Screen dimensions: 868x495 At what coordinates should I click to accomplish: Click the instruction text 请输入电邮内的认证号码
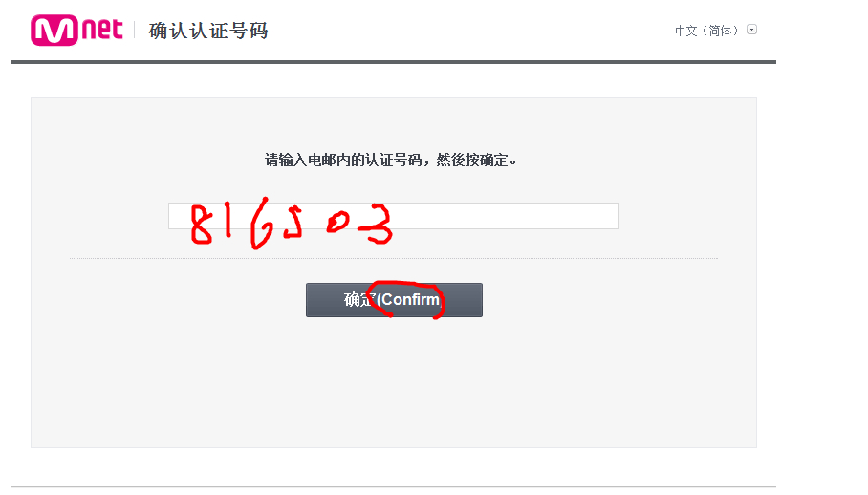click(x=343, y=161)
